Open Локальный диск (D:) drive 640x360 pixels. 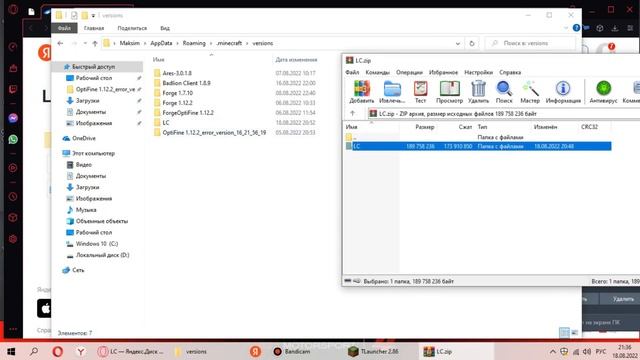(102, 255)
